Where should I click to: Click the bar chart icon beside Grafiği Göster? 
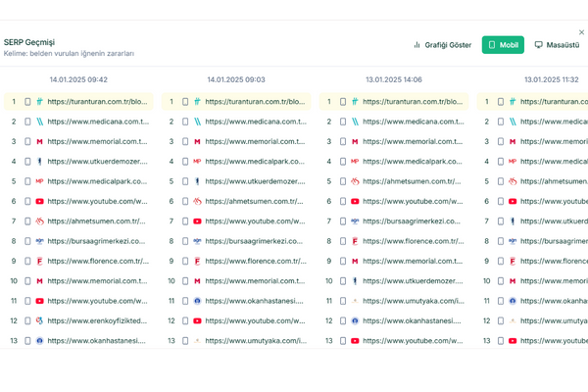[x=416, y=45]
